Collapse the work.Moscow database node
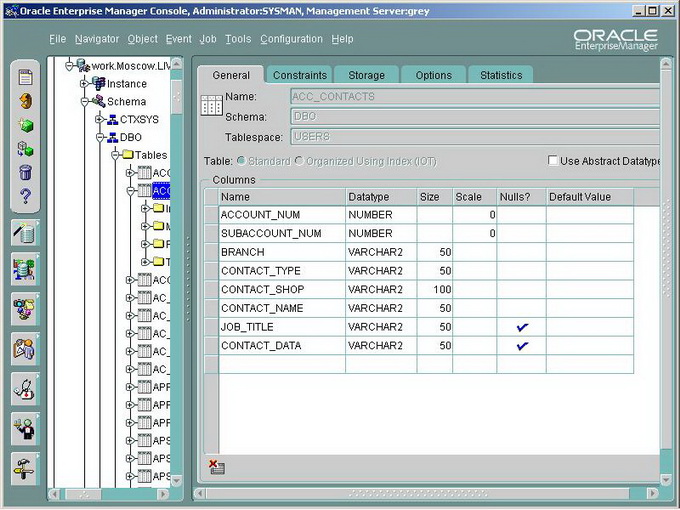This screenshot has width=680, height=510. pos(69,66)
